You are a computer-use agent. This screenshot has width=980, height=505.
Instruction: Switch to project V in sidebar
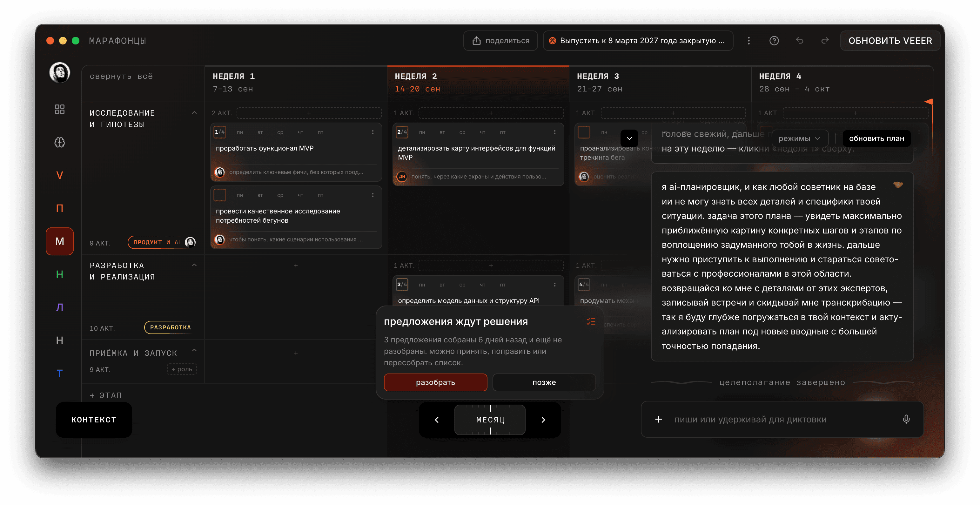(60, 175)
